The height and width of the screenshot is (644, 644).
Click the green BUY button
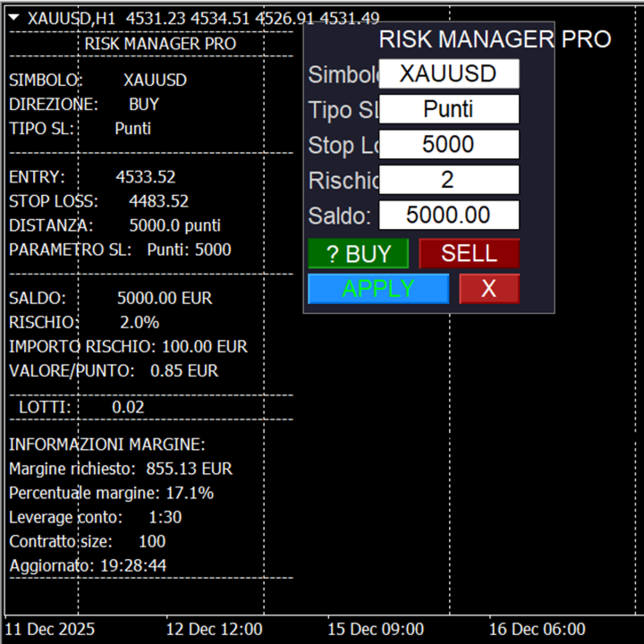coord(358,253)
